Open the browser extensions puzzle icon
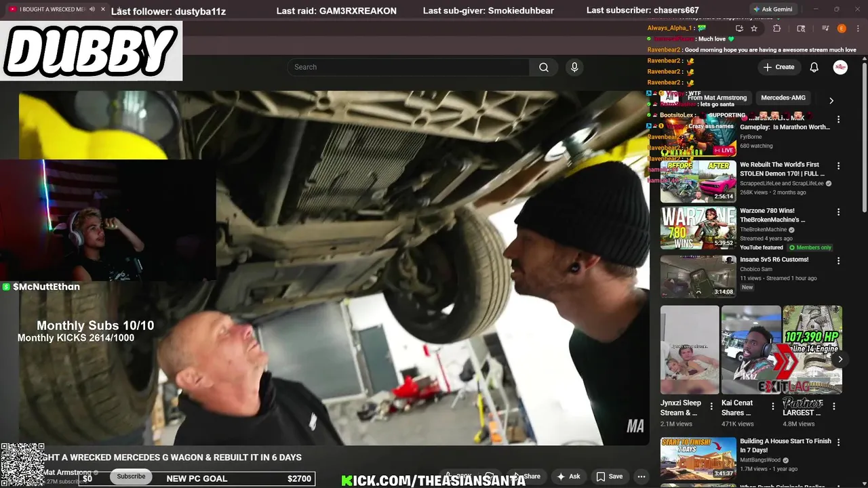The width and height of the screenshot is (868, 488). [x=777, y=28]
